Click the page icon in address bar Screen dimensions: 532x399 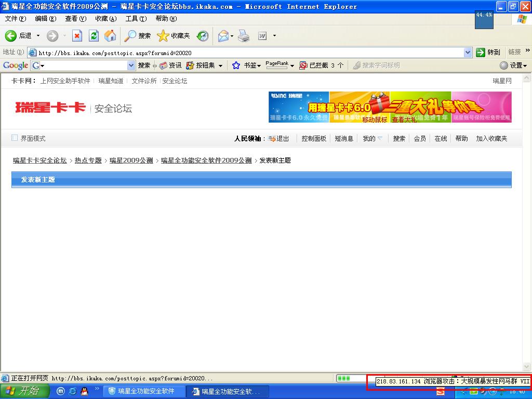pyautogui.click(x=33, y=52)
